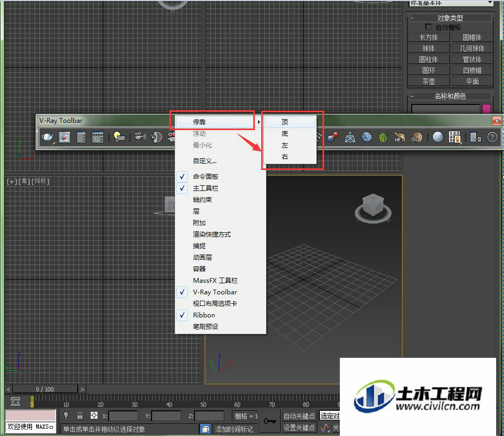The image size is (504, 436).
Task: Select 左 in the dock submenu
Action: [289, 145]
